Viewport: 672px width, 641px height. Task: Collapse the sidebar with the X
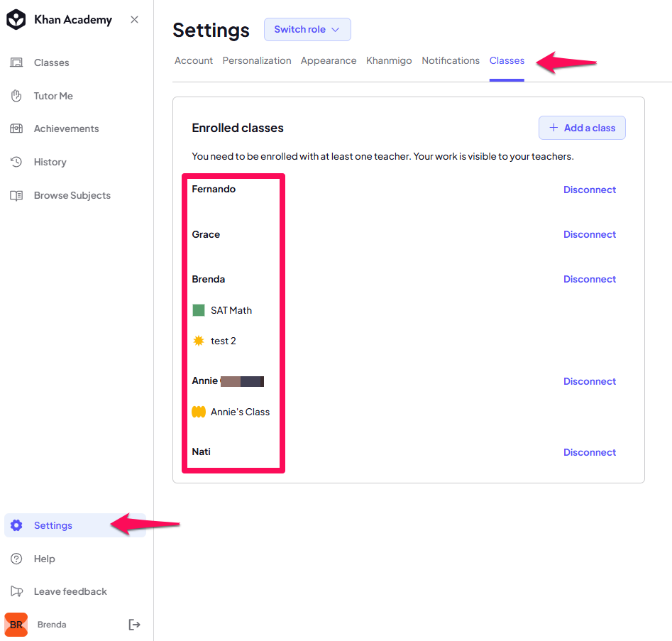134,20
